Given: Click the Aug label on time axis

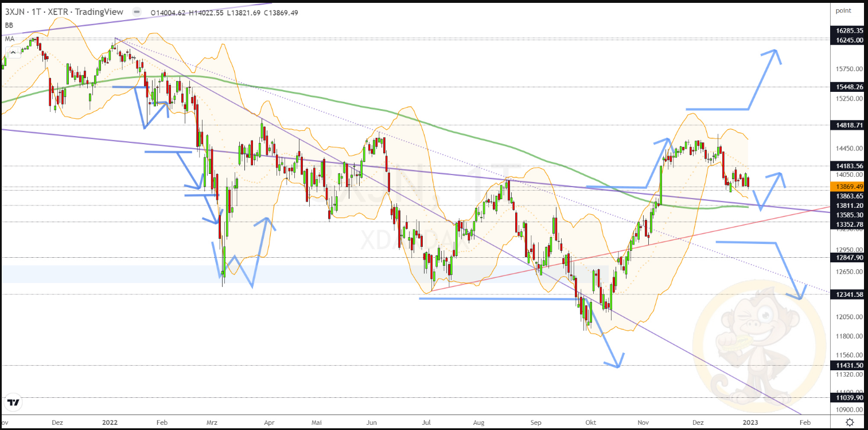Looking at the screenshot, I should [479, 422].
